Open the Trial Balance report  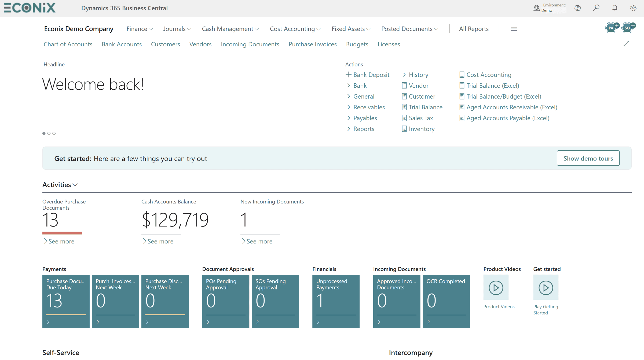422,107
